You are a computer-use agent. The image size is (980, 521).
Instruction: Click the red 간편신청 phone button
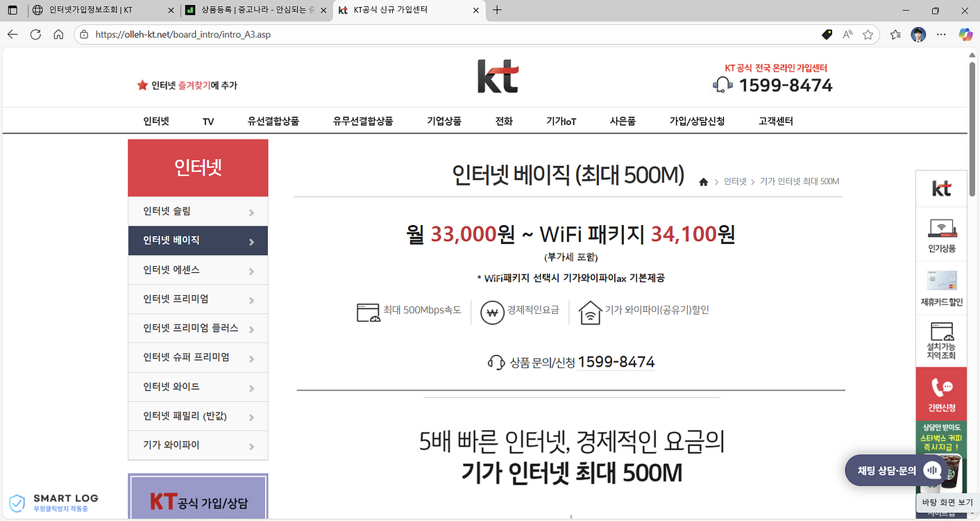942,394
